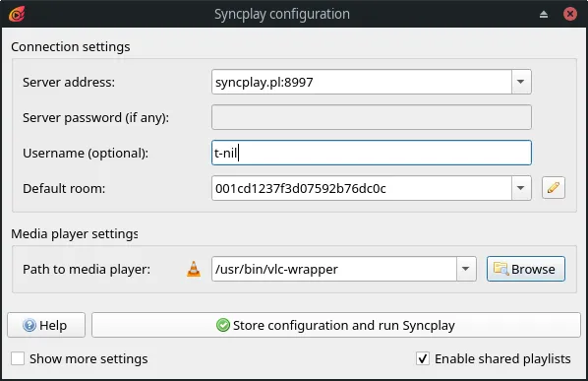Click the Default room: label
This screenshot has width=588, height=381.
pyautogui.click(x=64, y=188)
